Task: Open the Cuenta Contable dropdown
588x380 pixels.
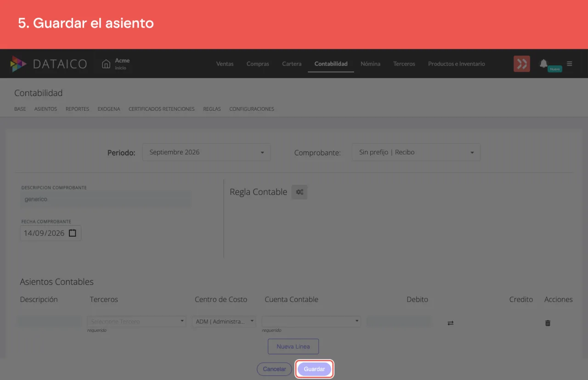Action: [311, 321]
